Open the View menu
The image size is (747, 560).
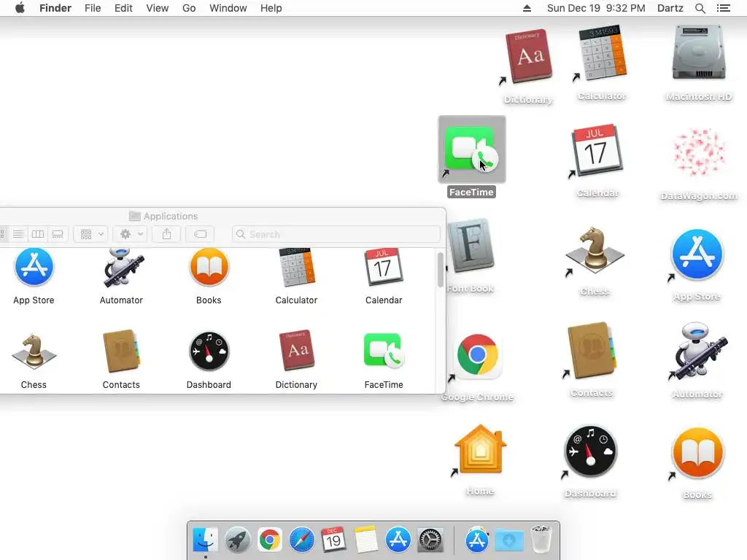[x=158, y=8]
